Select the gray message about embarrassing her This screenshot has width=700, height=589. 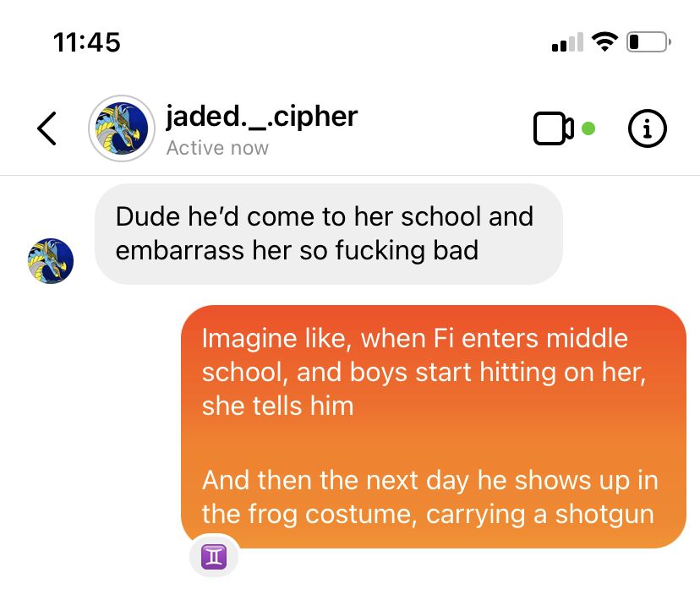pos(329,234)
